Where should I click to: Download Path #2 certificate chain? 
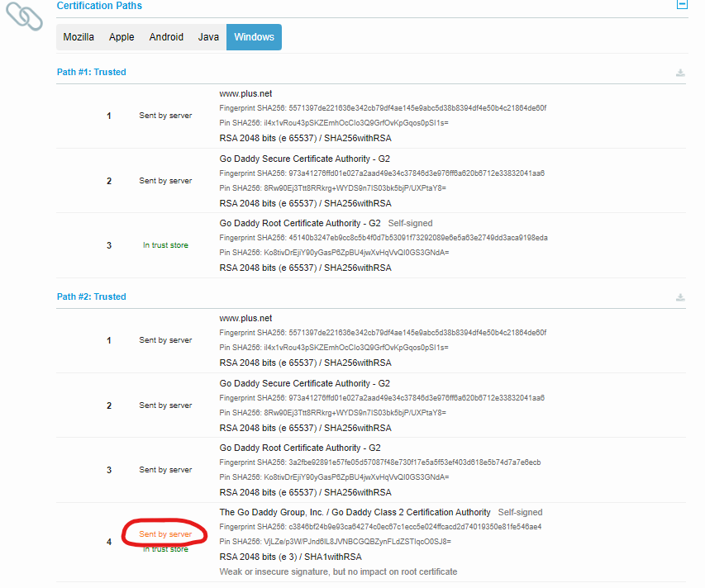680,297
